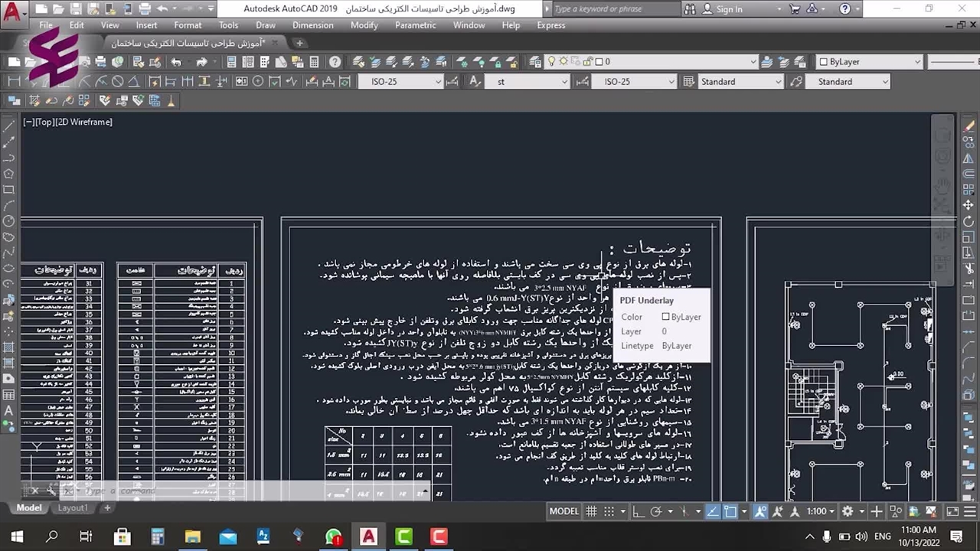Click the keyword search input field
Screen dimensions: 980x551
click(x=612, y=9)
